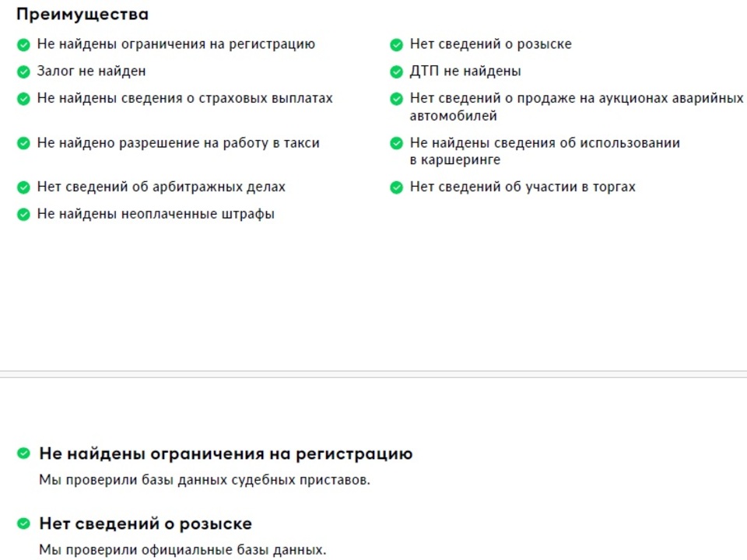Click check icon by bold 'Не найдены ограничения на регистрацию' heading

23,453
